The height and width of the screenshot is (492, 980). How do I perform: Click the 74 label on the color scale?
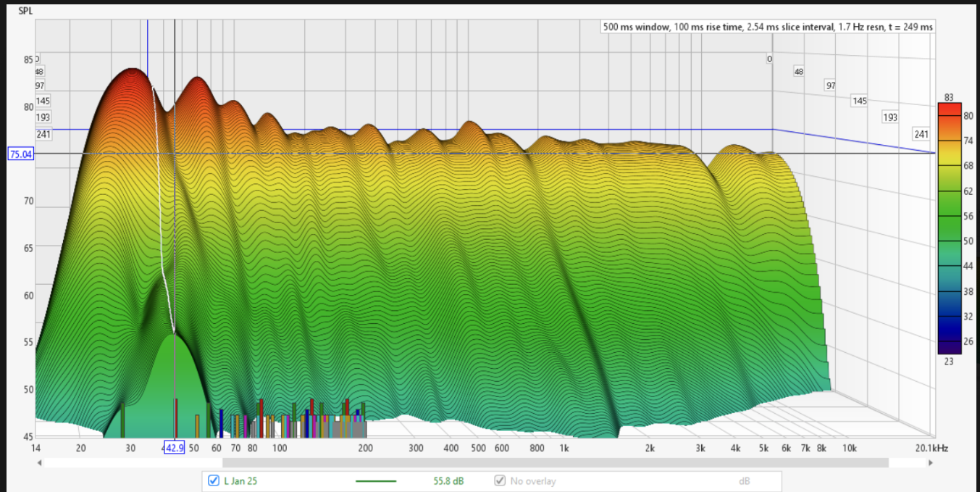[968, 141]
